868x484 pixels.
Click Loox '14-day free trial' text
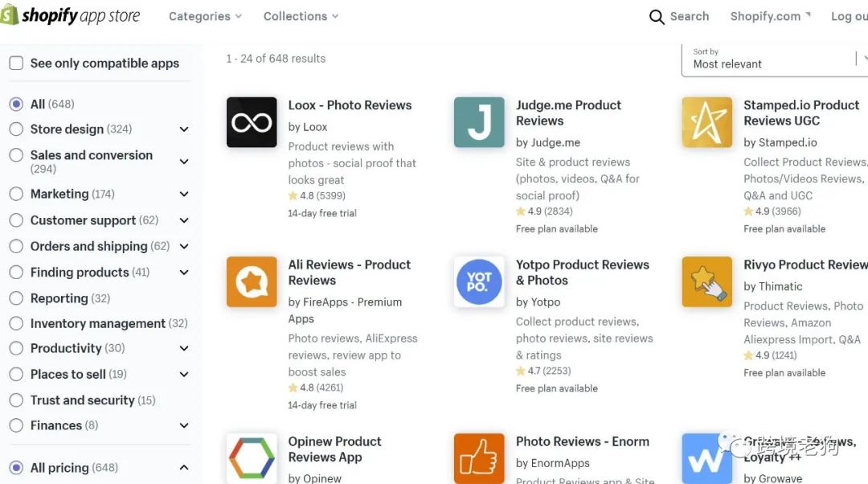(x=322, y=213)
